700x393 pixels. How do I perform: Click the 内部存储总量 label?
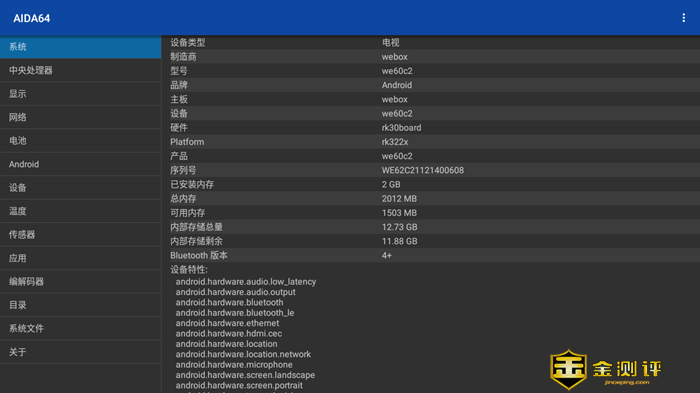point(196,227)
